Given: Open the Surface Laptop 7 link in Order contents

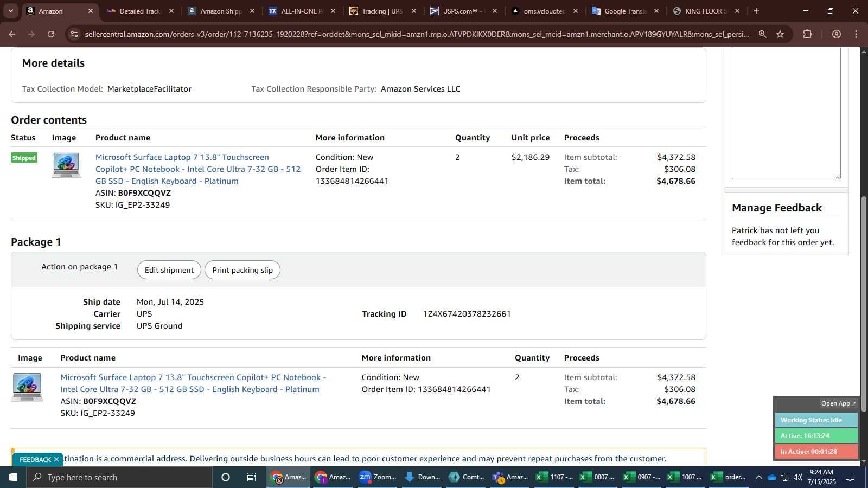Looking at the screenshot, I should [x=198, y=169].
